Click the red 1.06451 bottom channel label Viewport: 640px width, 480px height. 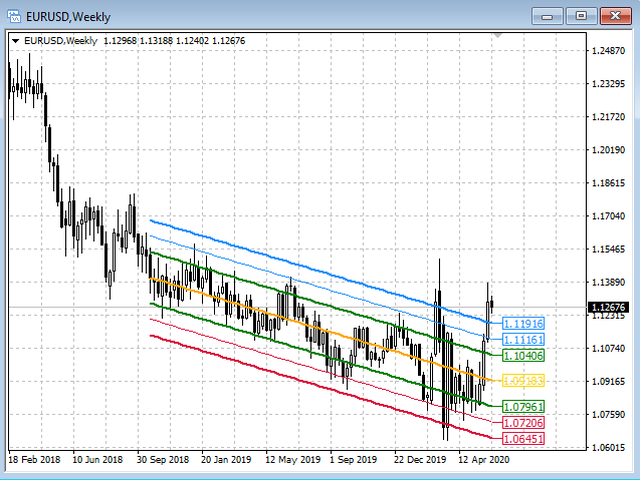coord(523,439)
